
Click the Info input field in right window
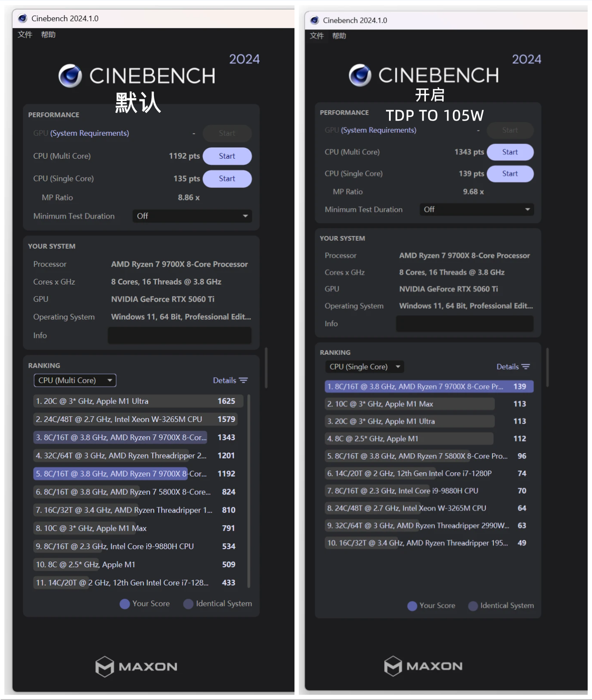tap(464, 324)
